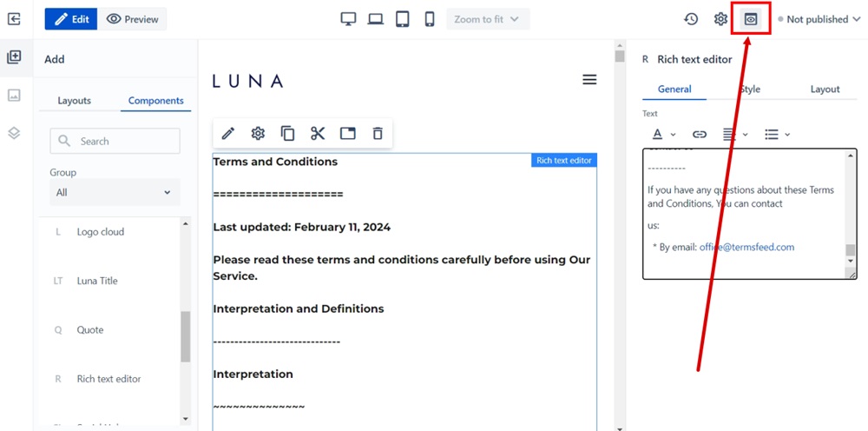Copy the selected component

click(287, 134)
